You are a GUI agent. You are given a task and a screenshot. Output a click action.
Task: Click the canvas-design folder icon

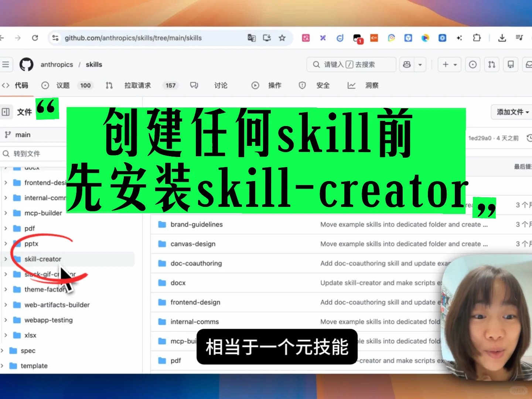[162, 244]
